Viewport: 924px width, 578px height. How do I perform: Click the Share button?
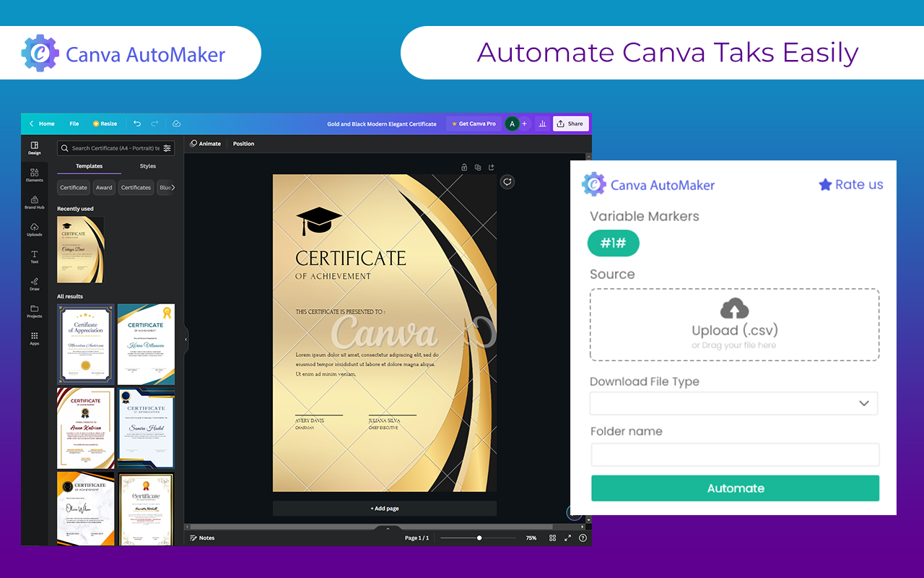point(570,124)
